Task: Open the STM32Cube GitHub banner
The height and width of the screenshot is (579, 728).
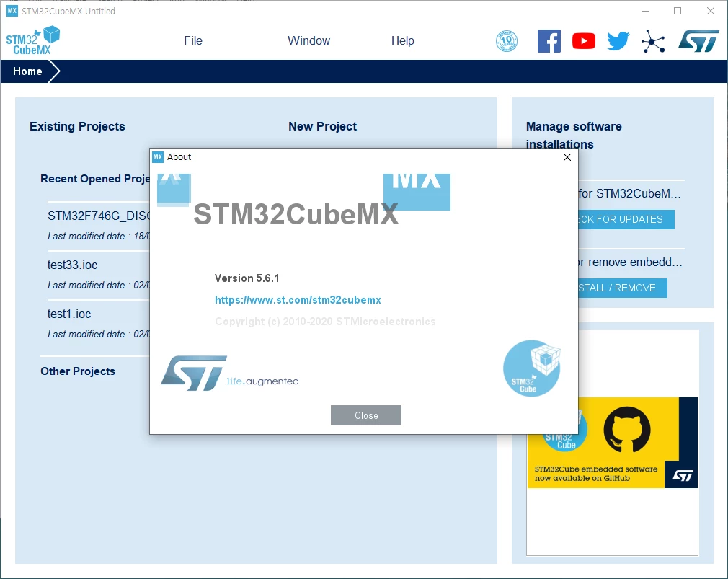Action: coord(612,443)
